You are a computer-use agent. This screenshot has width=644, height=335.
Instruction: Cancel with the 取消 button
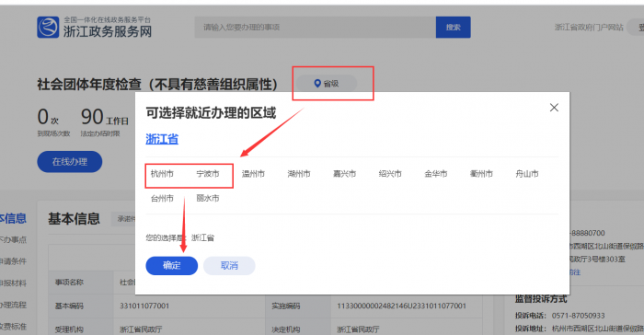click(x=229, y=266)
